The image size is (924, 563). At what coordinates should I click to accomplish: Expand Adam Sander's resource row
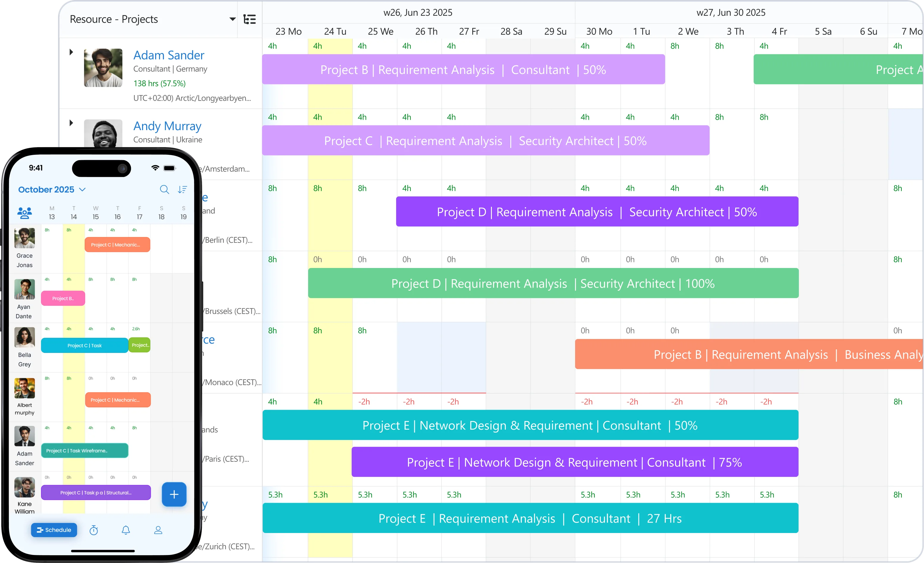[x=71, y=52]
